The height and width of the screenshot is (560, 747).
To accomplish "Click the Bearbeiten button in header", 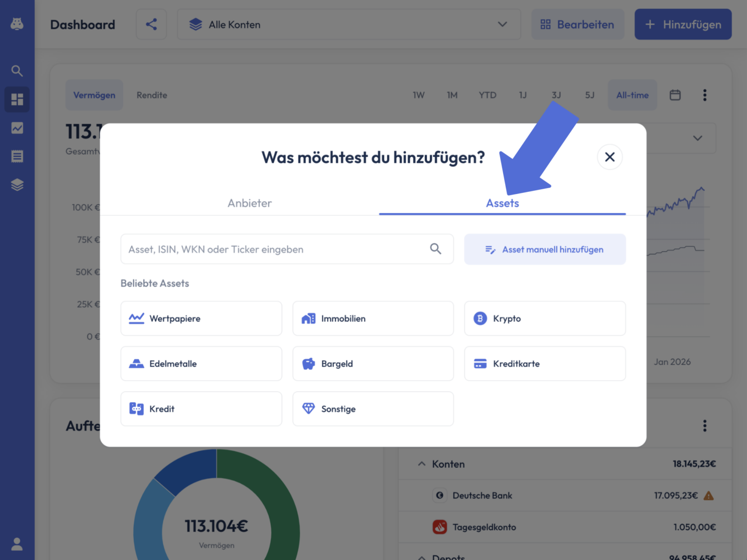I will point(578,24).
